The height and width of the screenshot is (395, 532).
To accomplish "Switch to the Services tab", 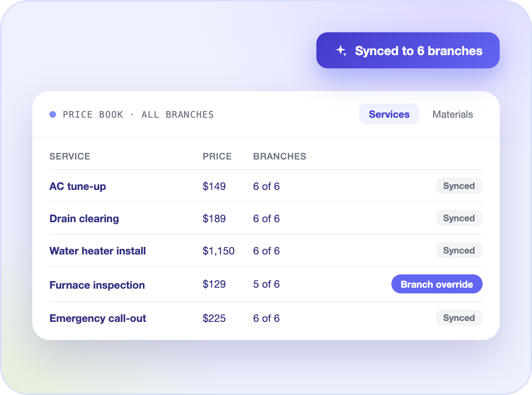I will click(x=389, y=114).
